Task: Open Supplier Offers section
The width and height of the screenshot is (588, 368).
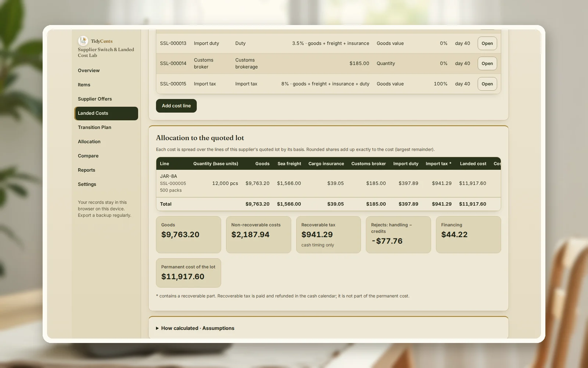Action: [106, 99]
